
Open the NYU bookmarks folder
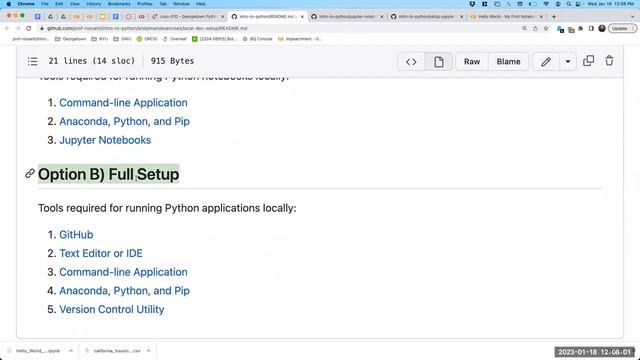pyautogui.click(x=99, y=39)
